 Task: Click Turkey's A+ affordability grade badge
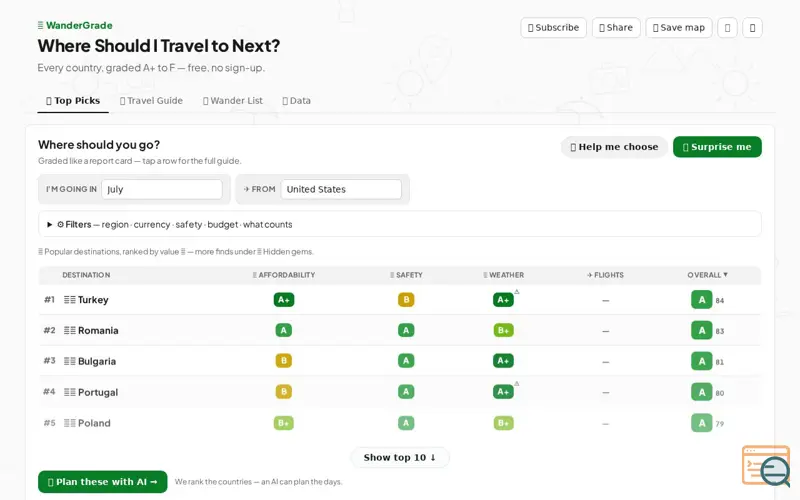[x=284, y=300]
